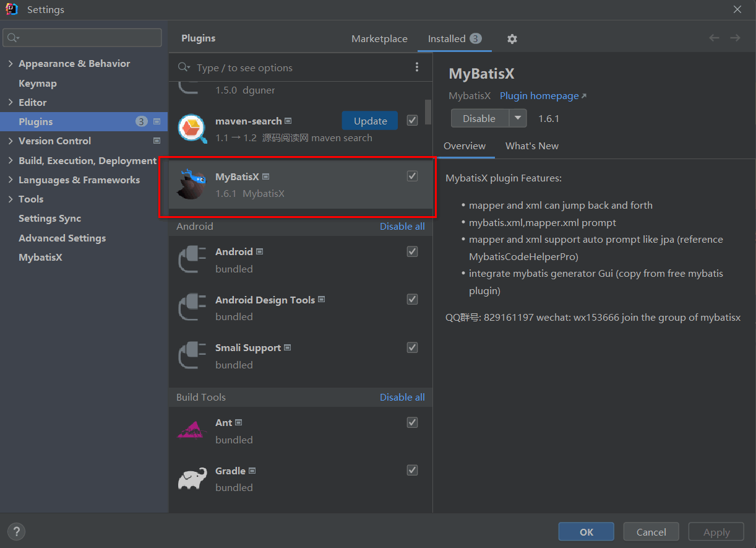Toggle the Android Design Tools checkbox
Viewport: 756px width, 548px height.
pyautogui.click(x=413, y=299)
